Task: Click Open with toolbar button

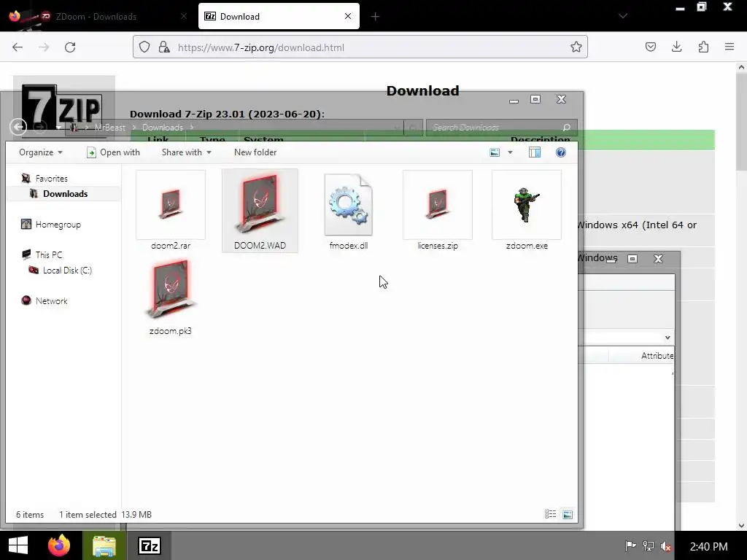Action: click(x=113, y=152)
